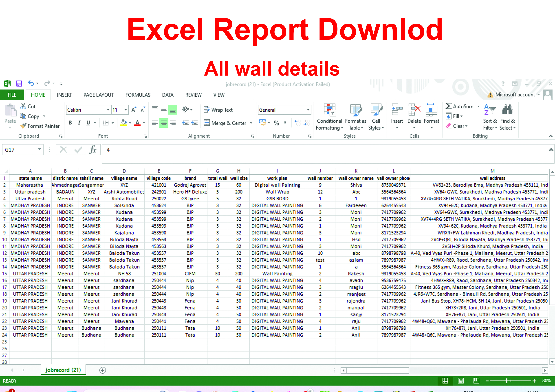Screen dimensions: 555x392
Task: Switch to Page Break Preview in status bar
Action: [x=476, y=381]
